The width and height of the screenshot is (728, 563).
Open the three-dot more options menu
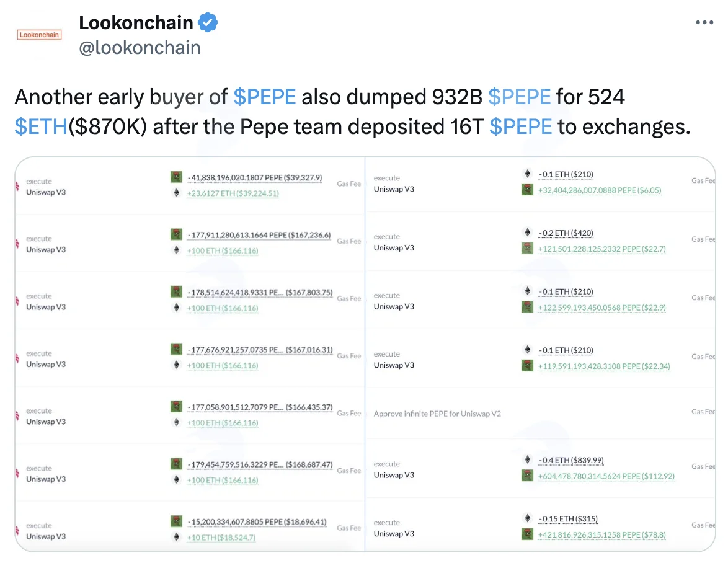(704, 22)
